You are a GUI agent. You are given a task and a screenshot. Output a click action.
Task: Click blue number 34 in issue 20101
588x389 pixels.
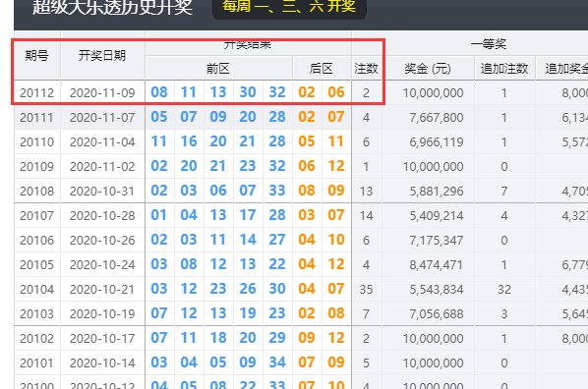277,362
